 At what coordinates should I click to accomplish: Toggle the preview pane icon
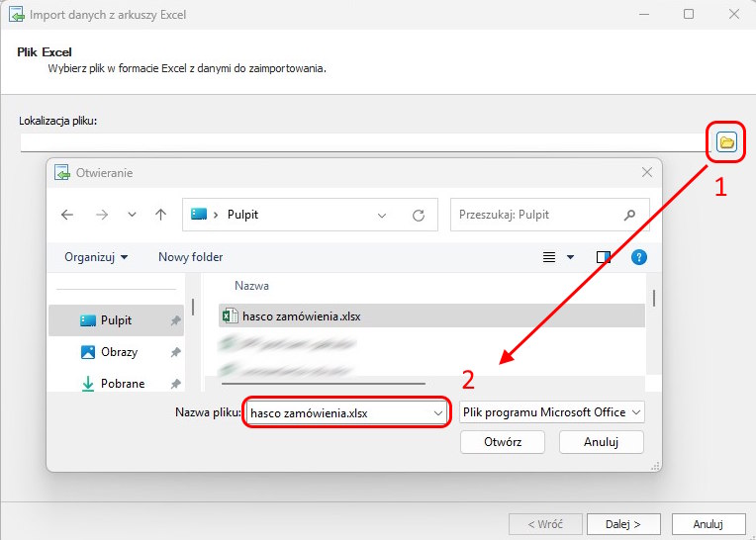pos(604,257)
